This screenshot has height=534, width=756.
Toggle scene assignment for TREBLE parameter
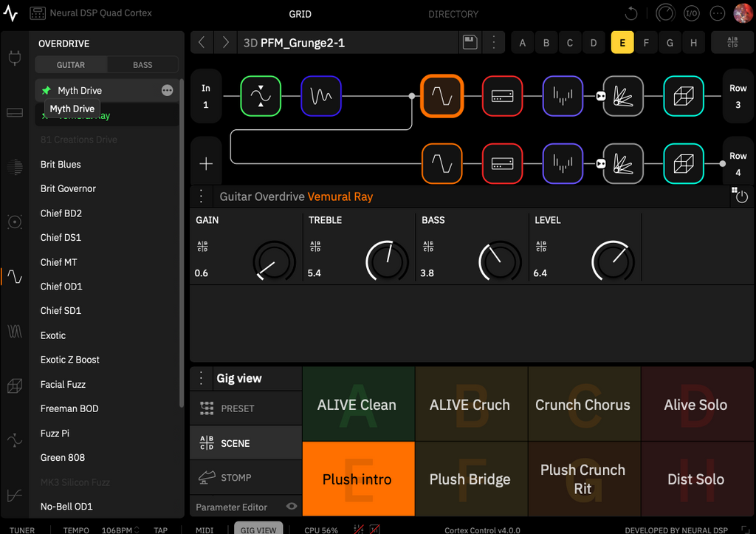(x=315, y=247)
